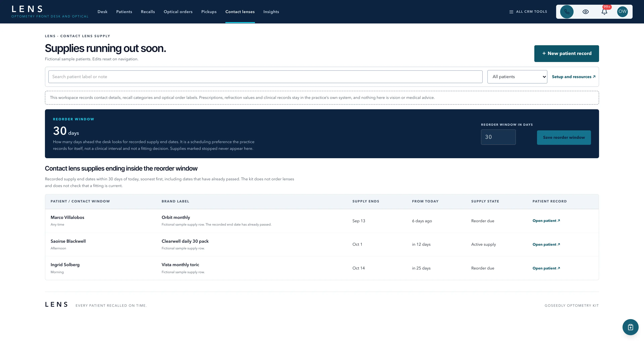Click the 'in 12 days' cell

[x=421, y=244]
